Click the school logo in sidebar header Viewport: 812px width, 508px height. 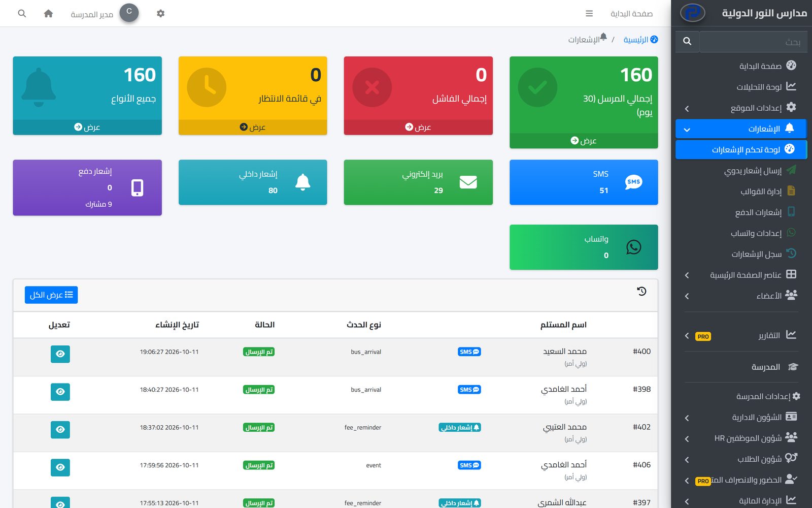coord(692,13)
